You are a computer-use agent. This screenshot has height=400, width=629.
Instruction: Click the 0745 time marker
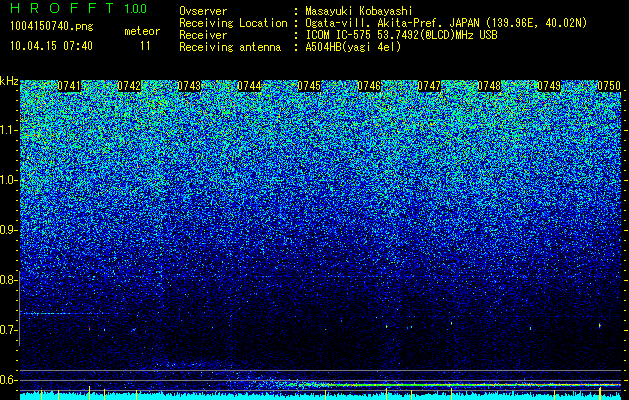(309, 86)
